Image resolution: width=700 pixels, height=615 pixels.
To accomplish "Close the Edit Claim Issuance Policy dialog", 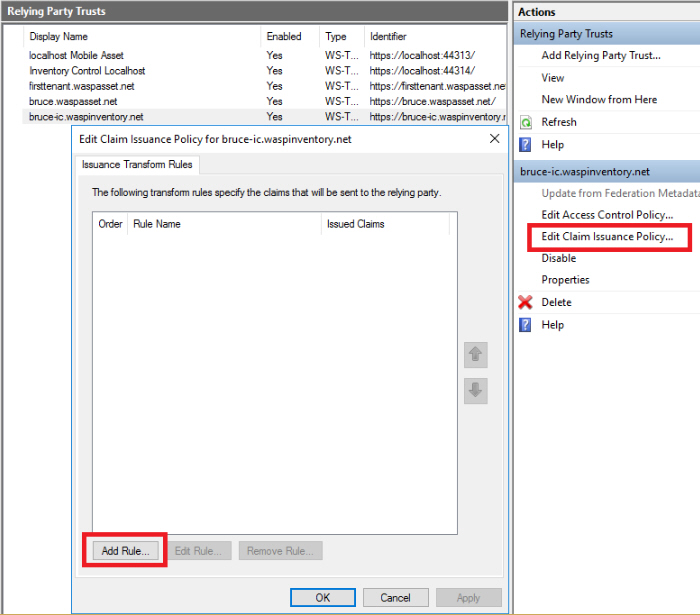I will (x=494, y=139).
